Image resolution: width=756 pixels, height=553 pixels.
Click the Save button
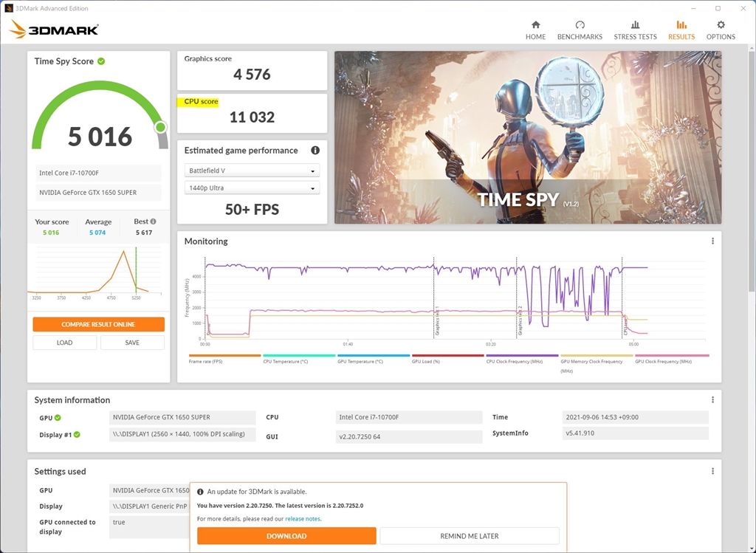132,343
